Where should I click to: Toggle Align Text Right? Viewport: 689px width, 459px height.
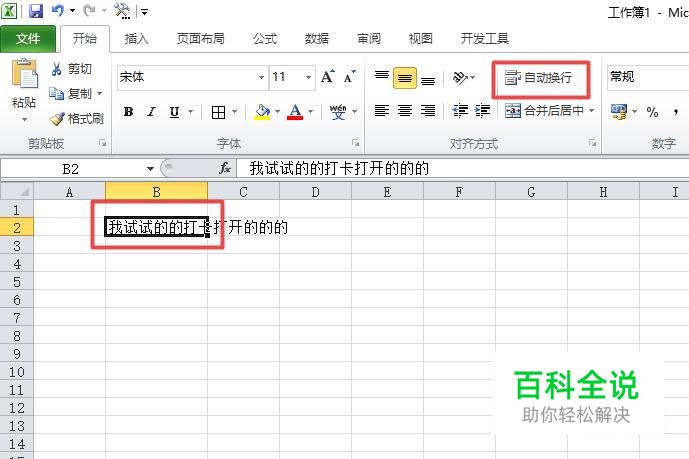(428, 110)
